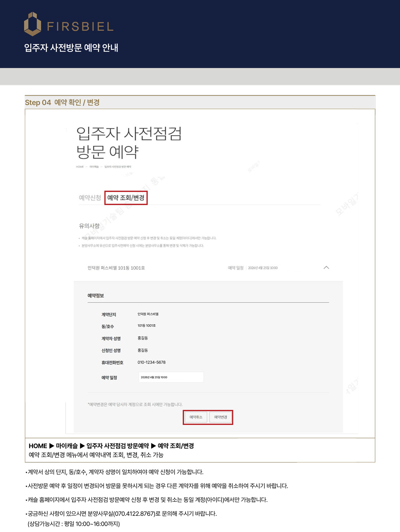Click the 유의사항 section heading
The width and height of the screenshot is (400, 532).
pos(89,226)
